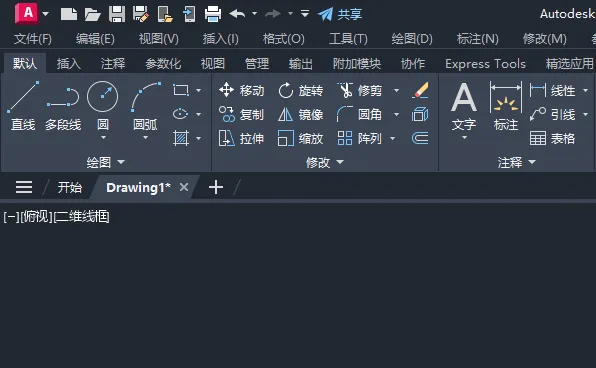Create a new drawing from quick access toolbar
Image resolution: width=596 pixels, height=368 pixels.
[69, 14]
